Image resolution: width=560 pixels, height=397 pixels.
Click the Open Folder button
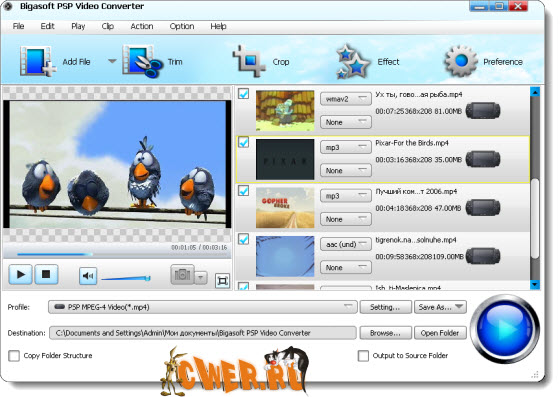(x=440, y=333)
